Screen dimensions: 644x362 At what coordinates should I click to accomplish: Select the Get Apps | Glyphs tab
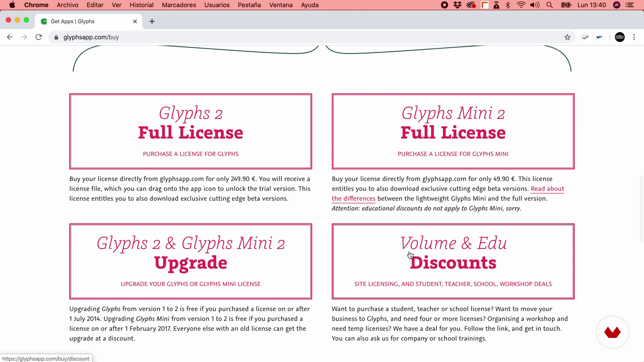click(x=89, y=21)
